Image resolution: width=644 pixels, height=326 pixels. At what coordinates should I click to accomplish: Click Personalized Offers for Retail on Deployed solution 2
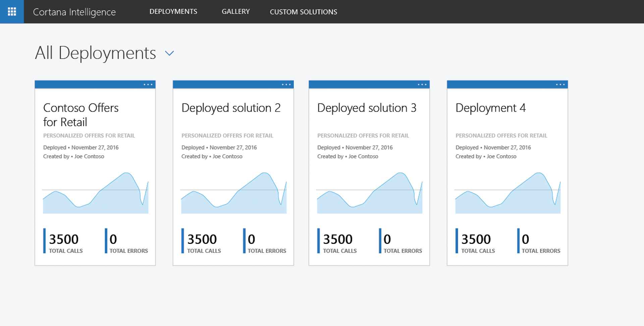coord(227,135)
